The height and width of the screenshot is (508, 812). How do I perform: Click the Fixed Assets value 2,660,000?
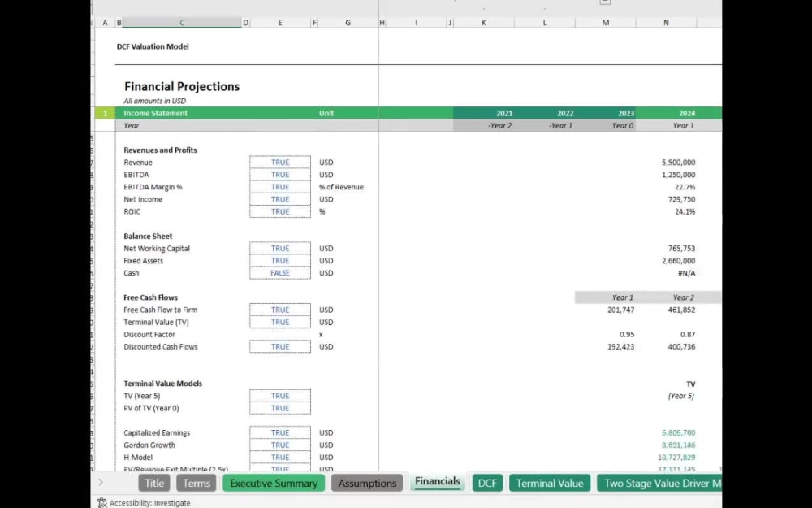point(678,261)
